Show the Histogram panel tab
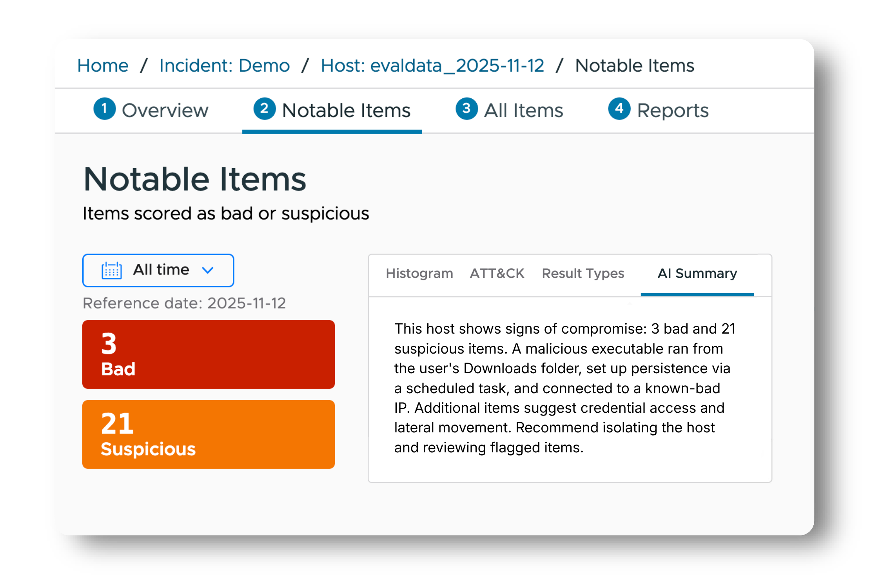 point(419,273)
